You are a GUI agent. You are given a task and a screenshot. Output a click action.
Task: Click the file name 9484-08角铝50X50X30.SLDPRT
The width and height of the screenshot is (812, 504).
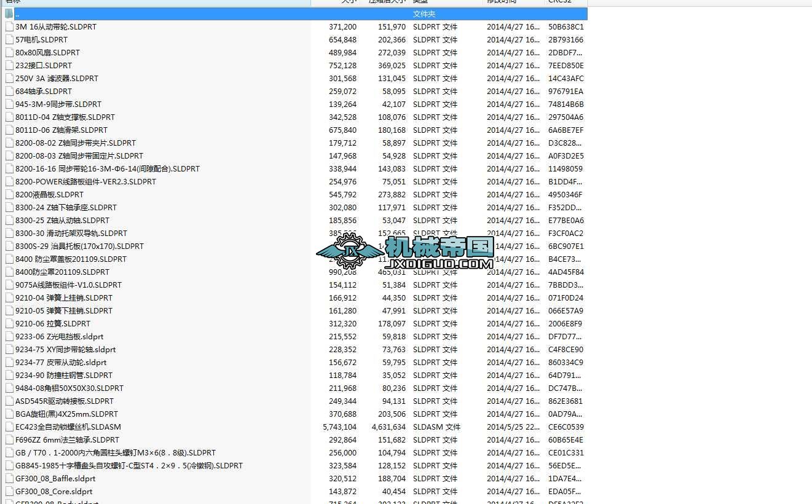[69, 388]
